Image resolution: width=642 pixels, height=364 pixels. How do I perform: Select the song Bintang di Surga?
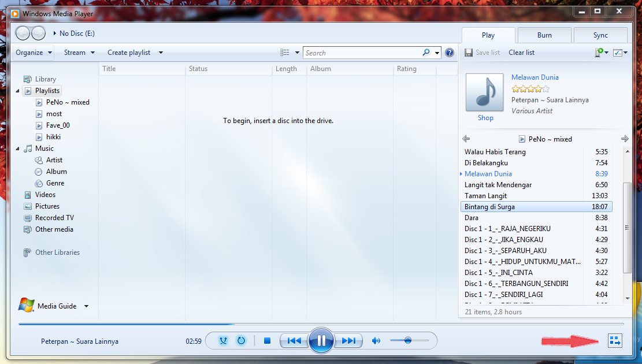(536, 207)
